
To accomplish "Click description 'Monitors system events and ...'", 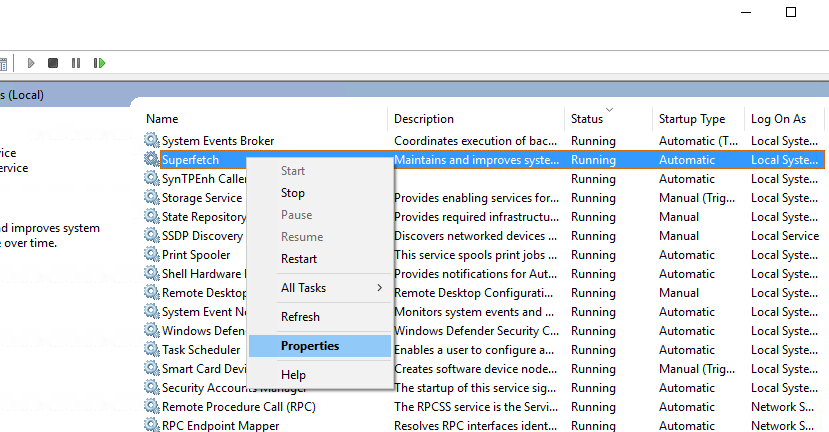I will [x=474, y=312].
